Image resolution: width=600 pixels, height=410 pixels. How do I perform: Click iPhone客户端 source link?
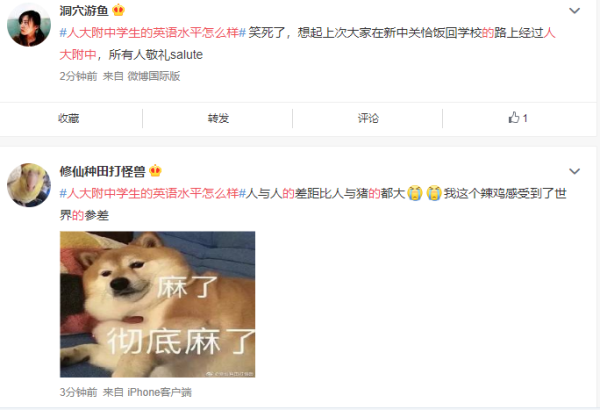pos(160,392)
